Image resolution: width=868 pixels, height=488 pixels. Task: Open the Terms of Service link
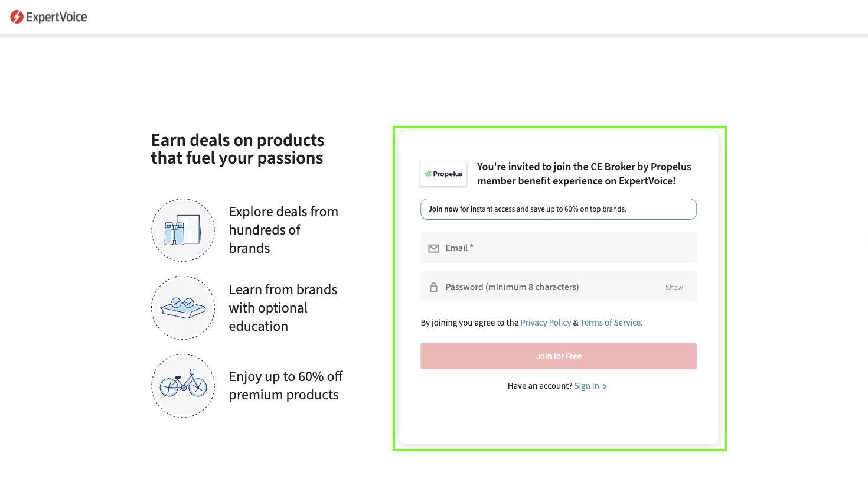[610, 323]
